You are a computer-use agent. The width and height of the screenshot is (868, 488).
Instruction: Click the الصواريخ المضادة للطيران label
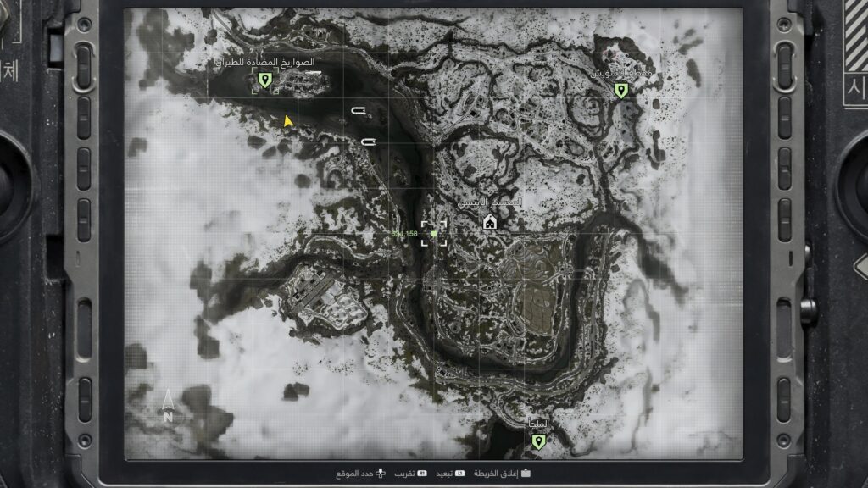264,63
